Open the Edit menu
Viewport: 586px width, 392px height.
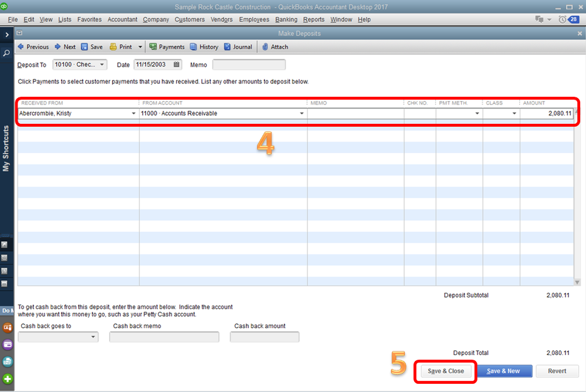click(x=29, y=19)
